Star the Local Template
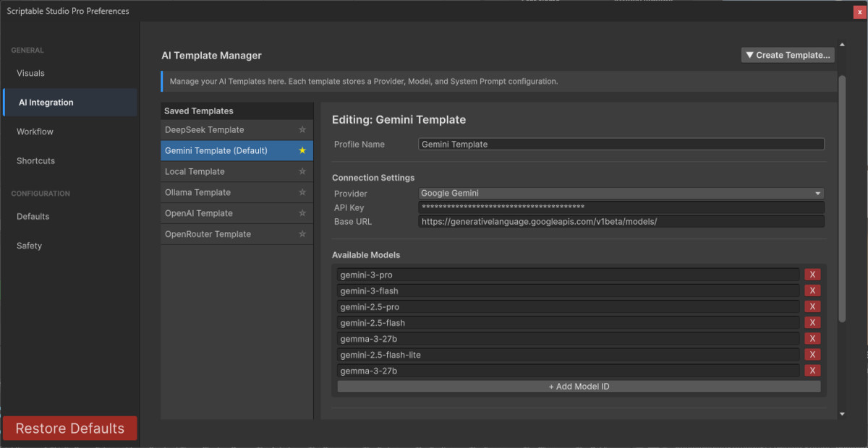This screenshot has height=448, width=868. pos(303,171)
